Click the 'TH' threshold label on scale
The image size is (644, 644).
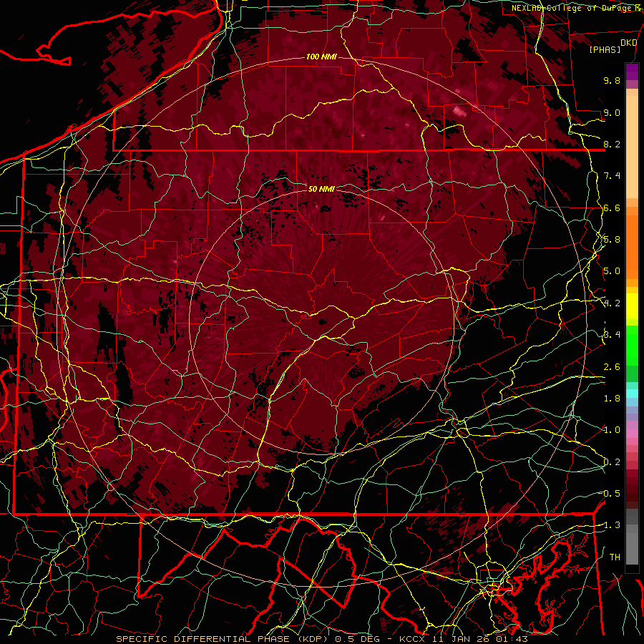(x=615, y=557)
